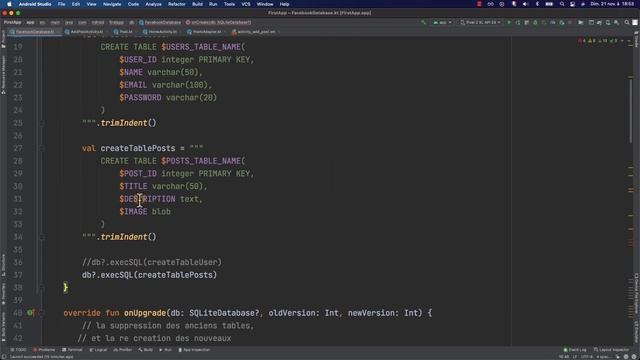
Task: Open the Navigate menu
Action: pos(112,4)
